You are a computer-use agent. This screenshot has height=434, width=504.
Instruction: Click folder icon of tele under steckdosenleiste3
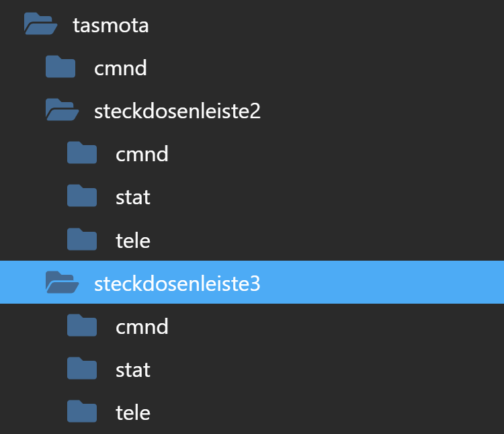pyautogui.click(x=82, y=411)
